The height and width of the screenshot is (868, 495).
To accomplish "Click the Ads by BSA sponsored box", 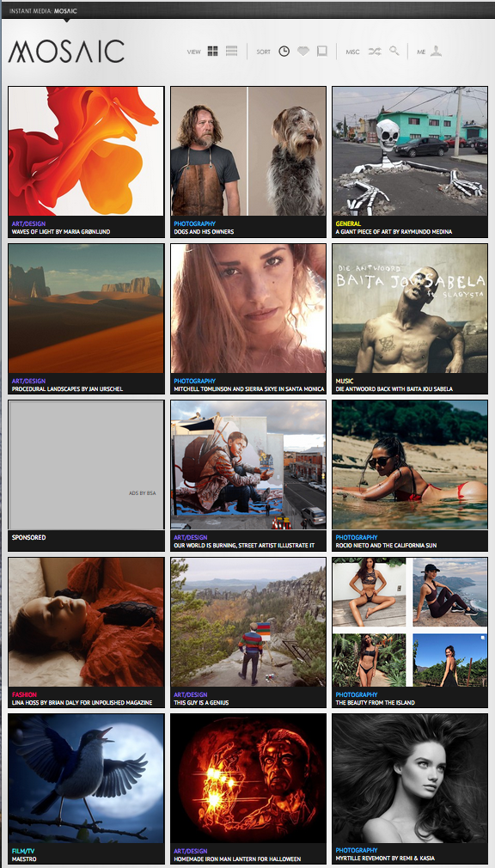I will click(x=87, y=465).
